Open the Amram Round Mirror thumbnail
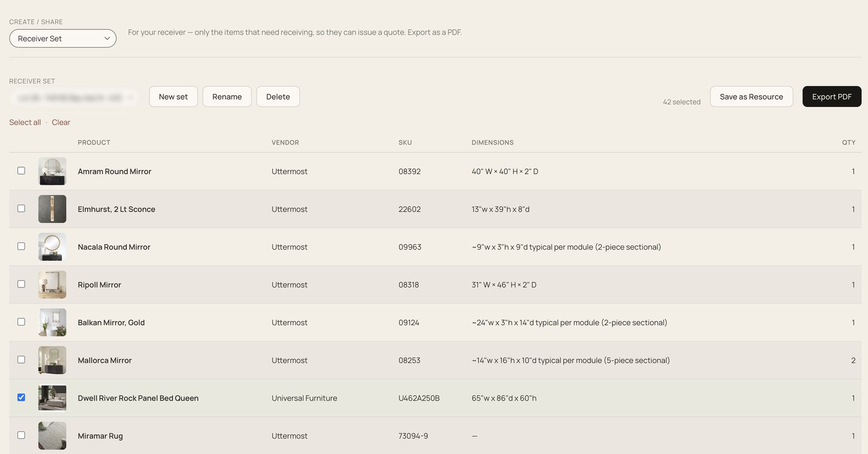Viewport: 868px width, 454px height. 53,171
